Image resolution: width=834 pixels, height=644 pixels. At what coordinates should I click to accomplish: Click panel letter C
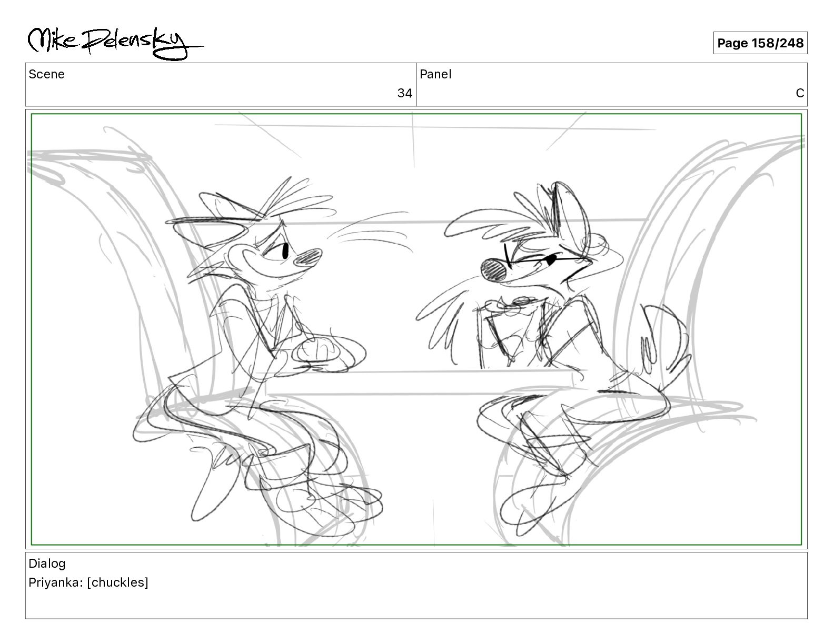click(800, 93)
